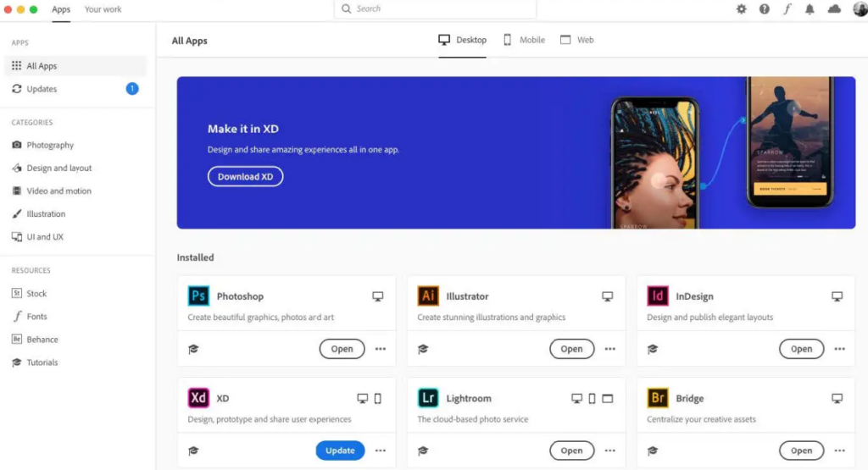
Task: Select the Mobile tab
Action: 524,40
